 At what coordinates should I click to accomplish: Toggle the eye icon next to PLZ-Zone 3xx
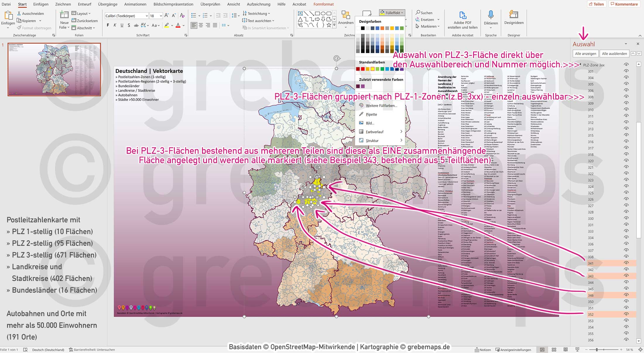pyautogui.click(x=626, y=65)
